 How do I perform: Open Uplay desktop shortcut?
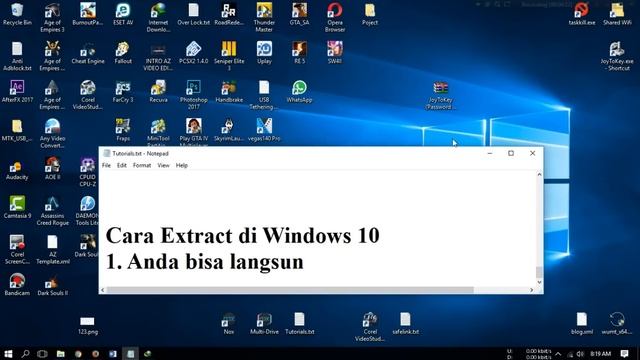264,53
